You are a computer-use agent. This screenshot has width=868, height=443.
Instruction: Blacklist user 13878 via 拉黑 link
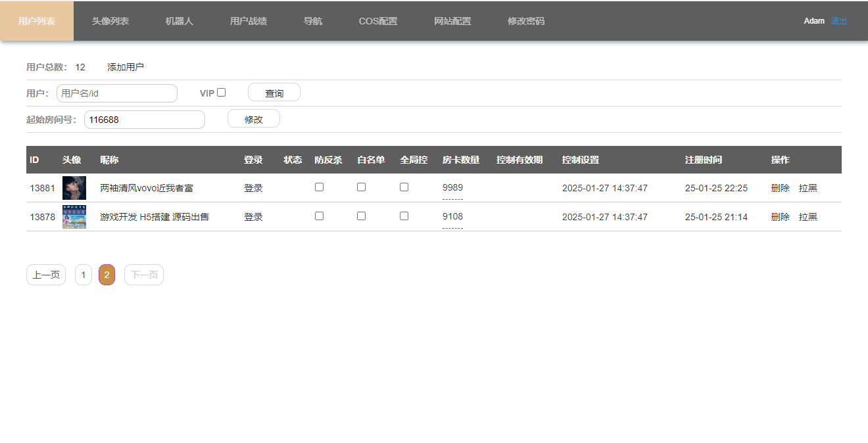808,216
